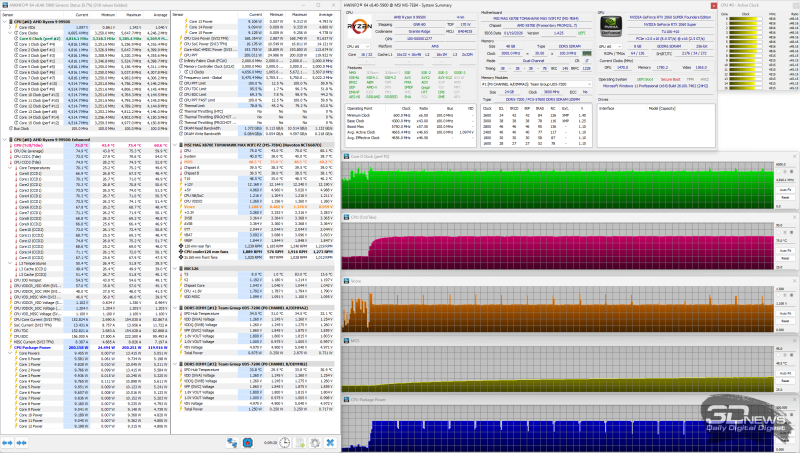Click the shrink-columns double arrow icon

pos(21,442)
